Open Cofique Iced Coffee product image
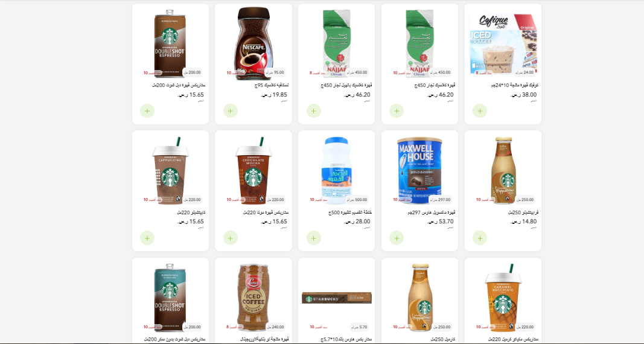644x344 pixels. 503,43
